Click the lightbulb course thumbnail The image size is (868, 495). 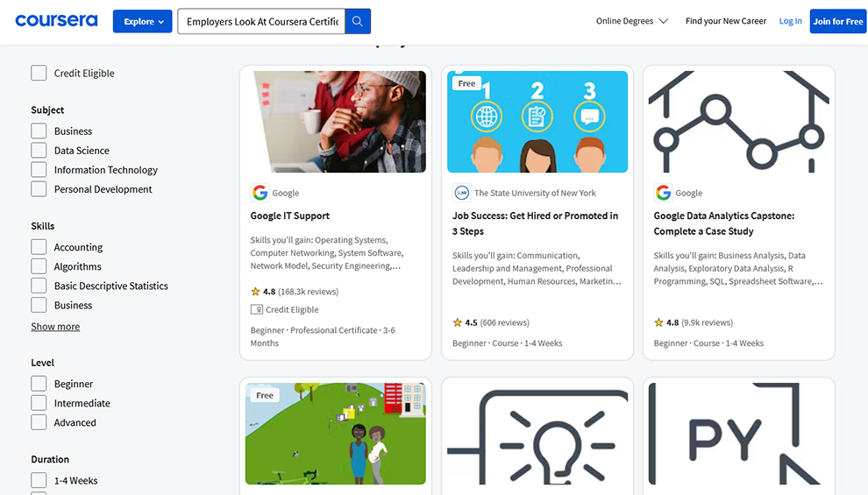537,434
